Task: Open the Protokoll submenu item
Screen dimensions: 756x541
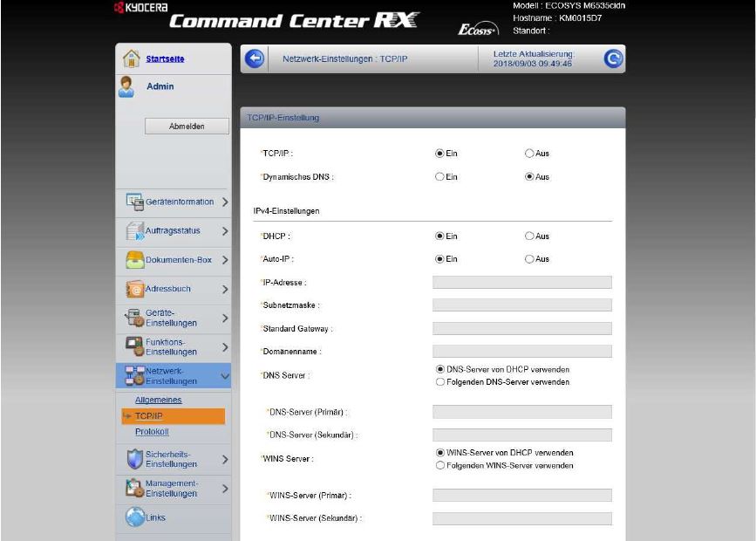Action: coord(152,431)
